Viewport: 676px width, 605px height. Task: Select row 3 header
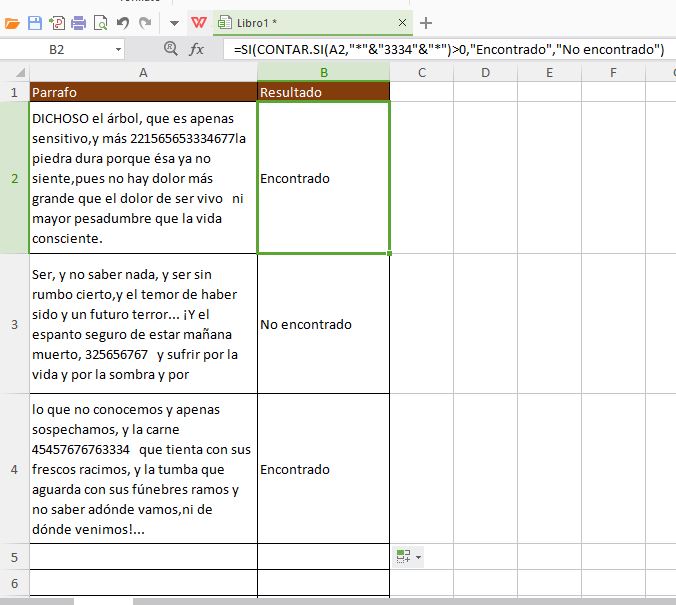click(x=15, y=324)
